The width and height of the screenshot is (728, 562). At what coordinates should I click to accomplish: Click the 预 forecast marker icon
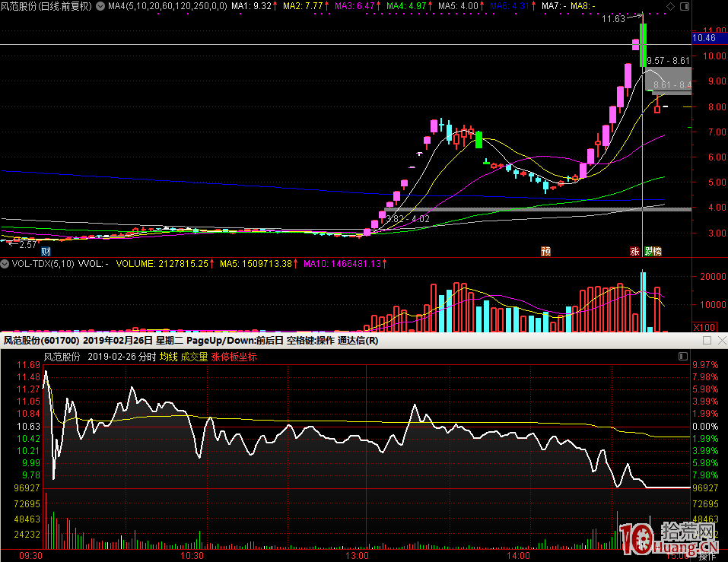pos(545,251)
